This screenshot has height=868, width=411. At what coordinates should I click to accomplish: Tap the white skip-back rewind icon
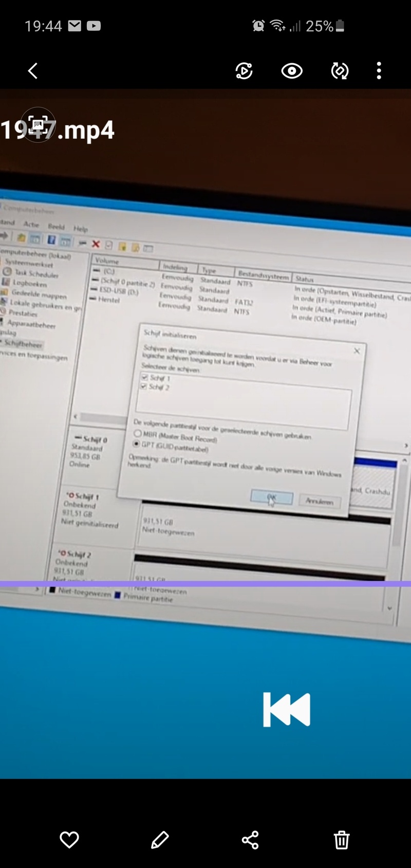click(287, 710)
